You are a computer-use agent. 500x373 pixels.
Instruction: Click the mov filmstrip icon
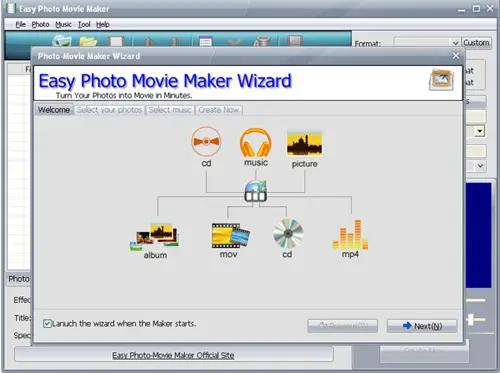[x=231, y=235]
